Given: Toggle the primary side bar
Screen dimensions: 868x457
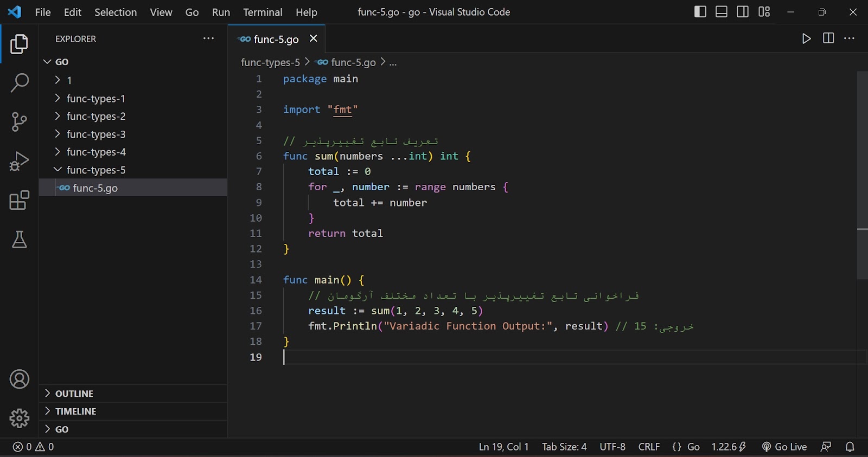Looking at the screenshot, I should [x=700, y=12].
